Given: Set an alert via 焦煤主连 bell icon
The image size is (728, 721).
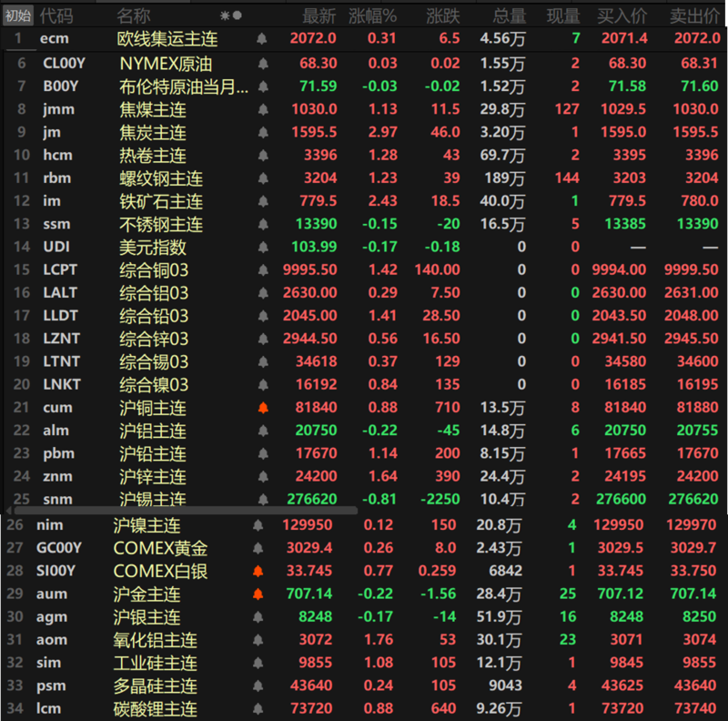Looking at the screenshot, I should [x=263, y=109].
